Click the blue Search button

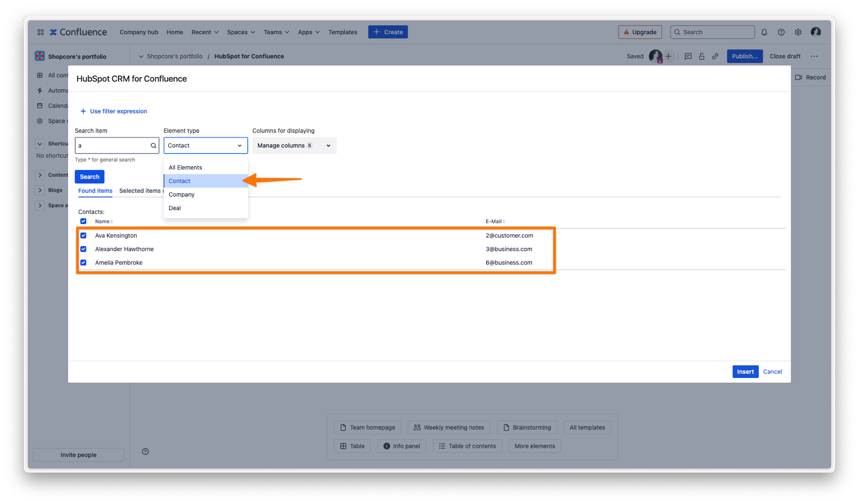tap(90, 177)
